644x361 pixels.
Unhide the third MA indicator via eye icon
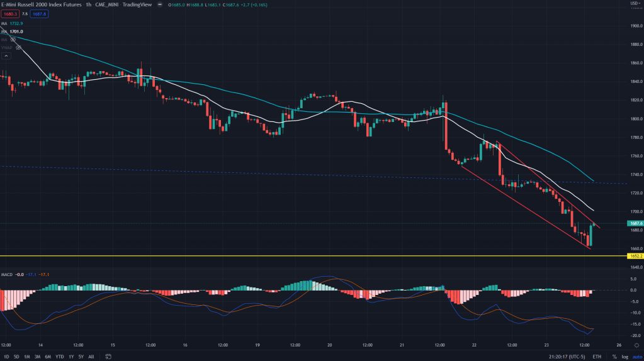13,39
